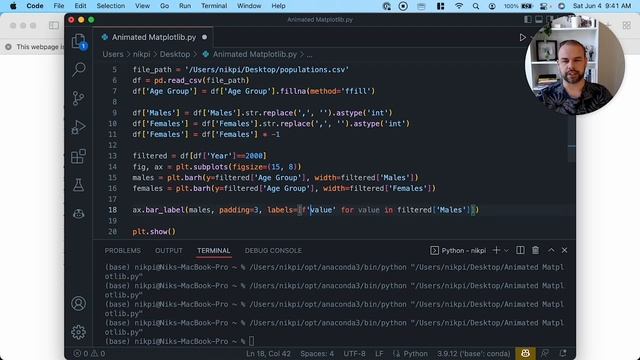
Task: Open the Extensions view
Action: (78, 156)
